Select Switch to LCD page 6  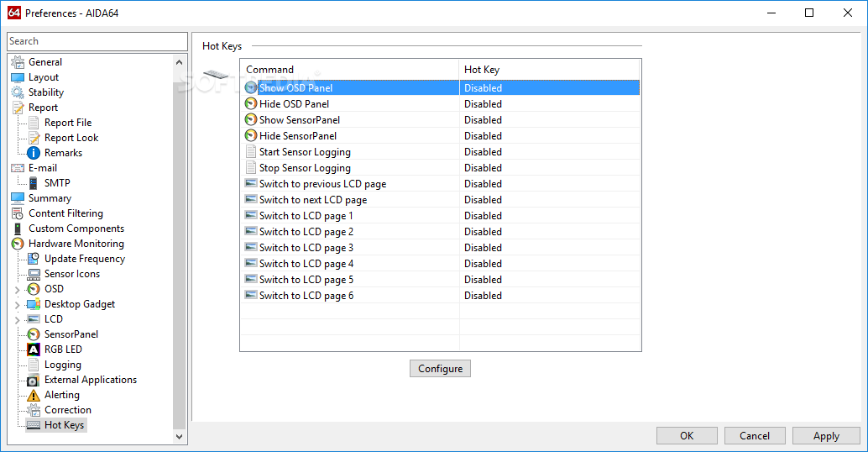tap(306, 296)
